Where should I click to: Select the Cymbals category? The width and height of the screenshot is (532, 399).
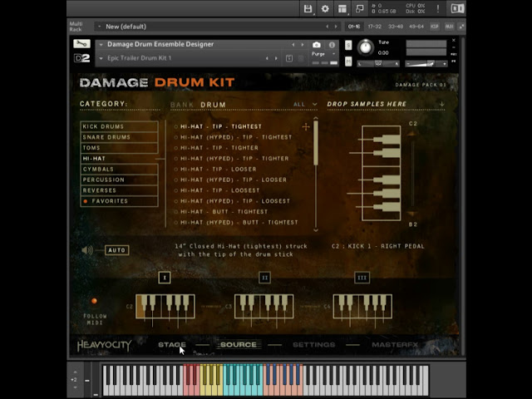119,170
